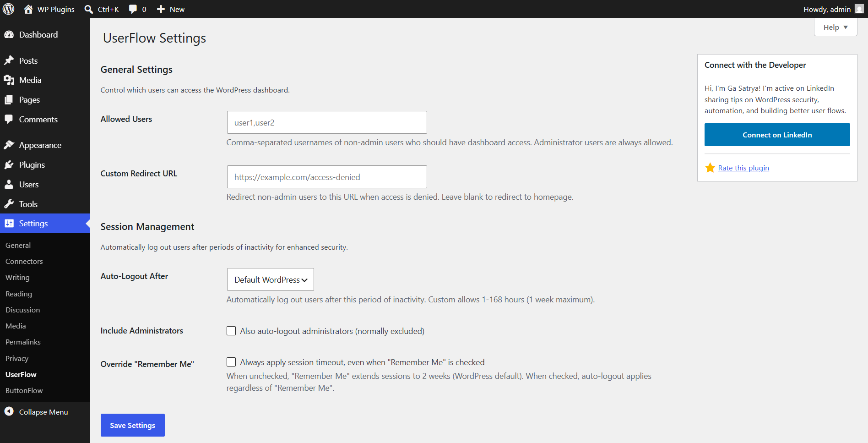
Task: Open the Dashboard gauge icon
Action: coord(9,35)
